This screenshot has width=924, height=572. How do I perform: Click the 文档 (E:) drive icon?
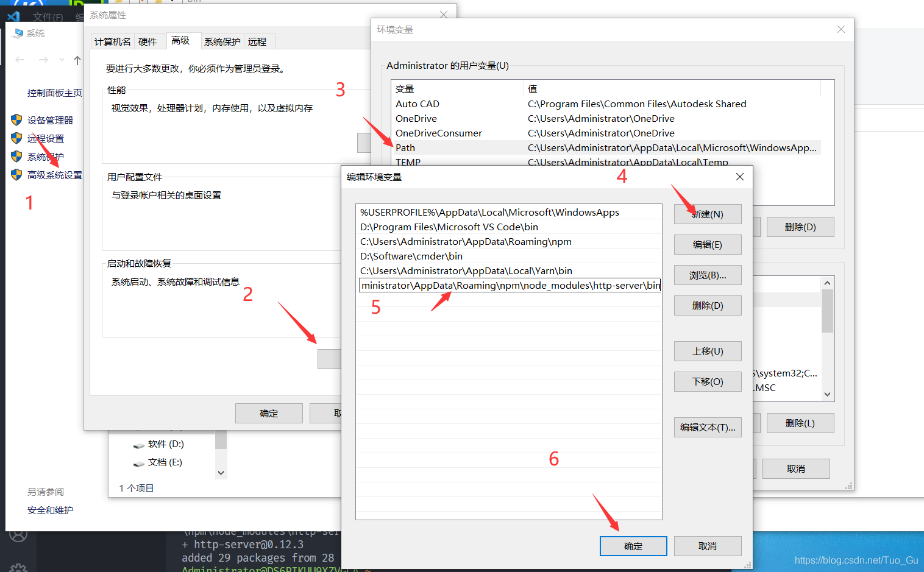[139, 463]
